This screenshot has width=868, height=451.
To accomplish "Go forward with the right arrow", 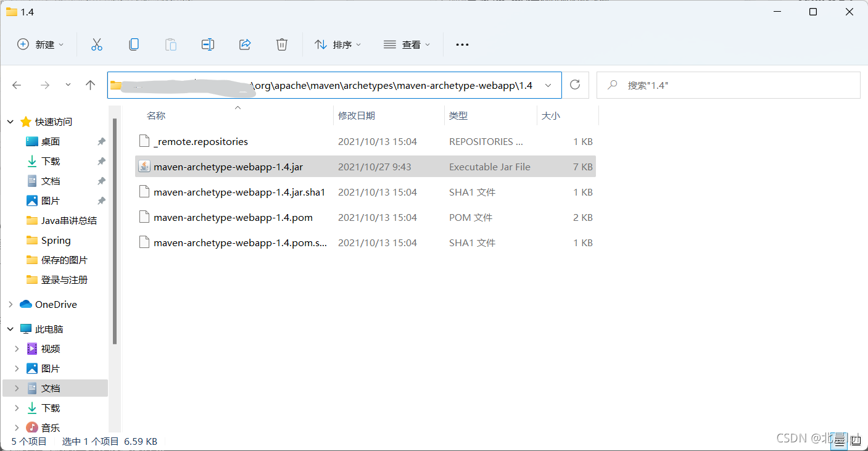I will coord(44,85).
